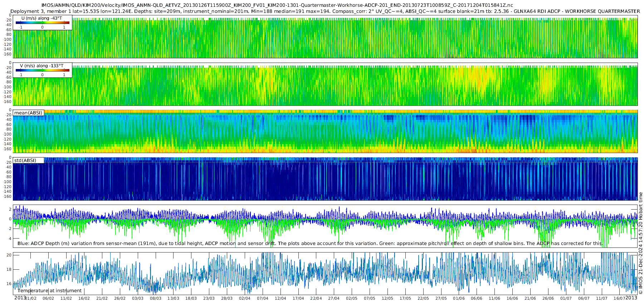
Task: Click the ADCP depth variation line plot
Action: (325, 226)
